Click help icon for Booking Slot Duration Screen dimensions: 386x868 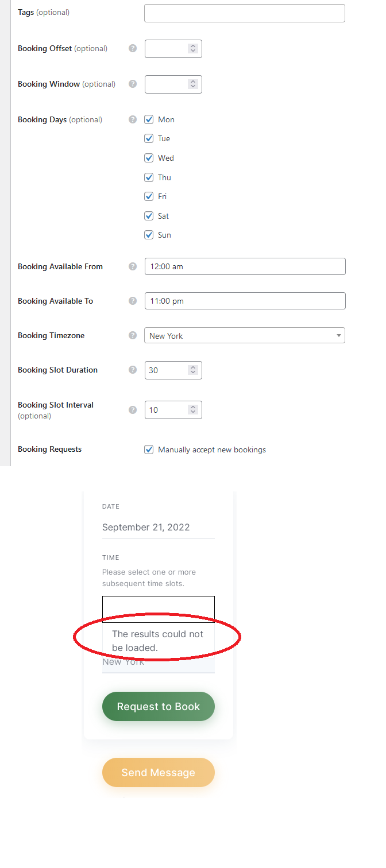133,370
